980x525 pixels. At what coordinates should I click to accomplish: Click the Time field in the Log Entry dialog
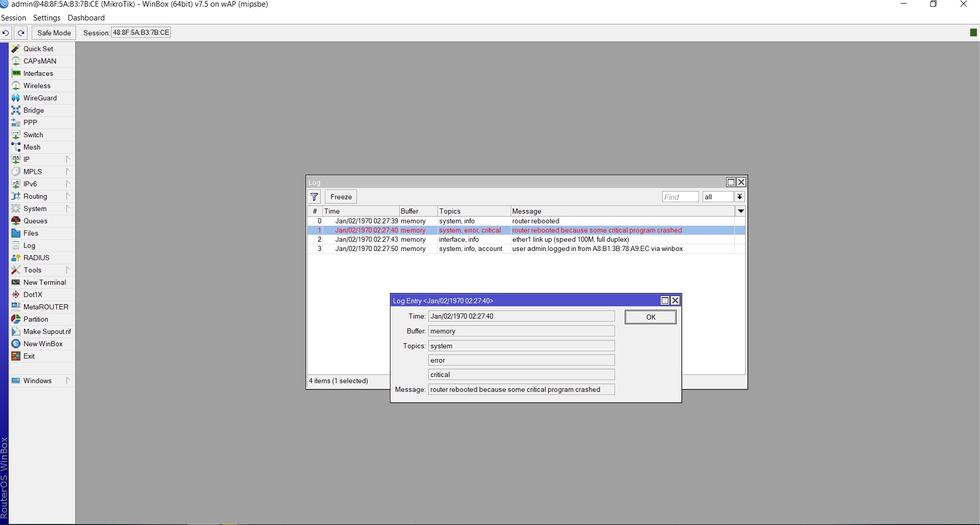click(521, 316)
